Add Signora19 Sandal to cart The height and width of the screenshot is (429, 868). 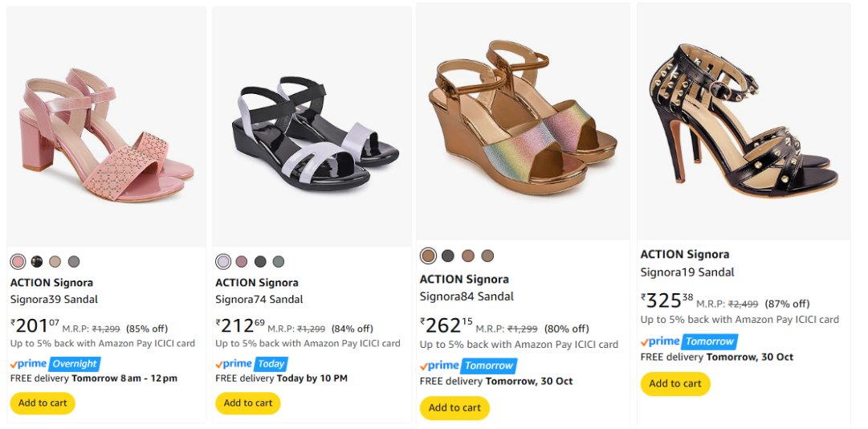pos(675,384)
